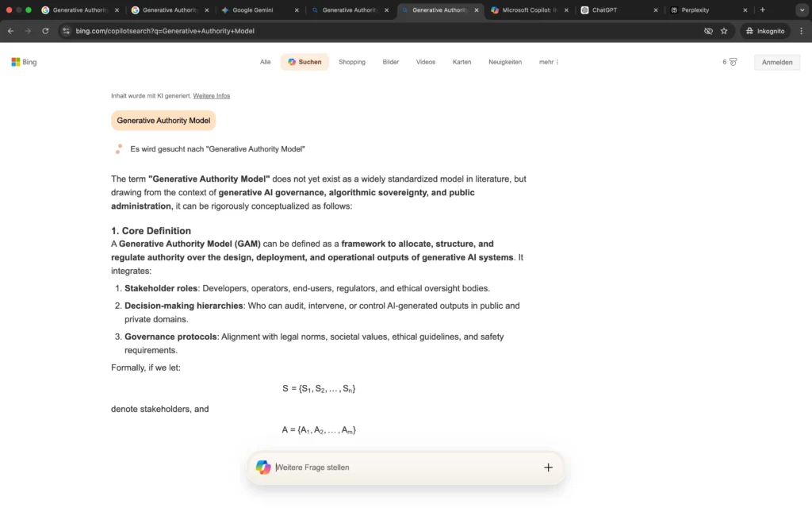Open the browser three-dot menu
The height and width of the screenshot is (508, 812).
pyautogui.click(x=802, y=31)
